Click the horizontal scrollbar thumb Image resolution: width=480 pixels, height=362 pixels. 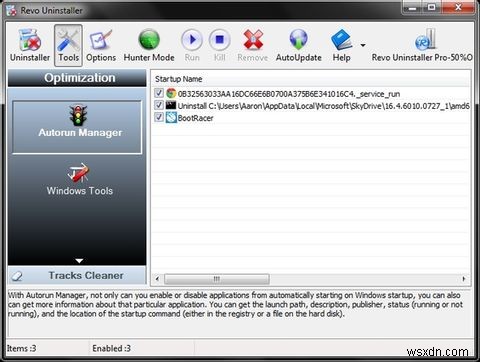tap(217, 279)
